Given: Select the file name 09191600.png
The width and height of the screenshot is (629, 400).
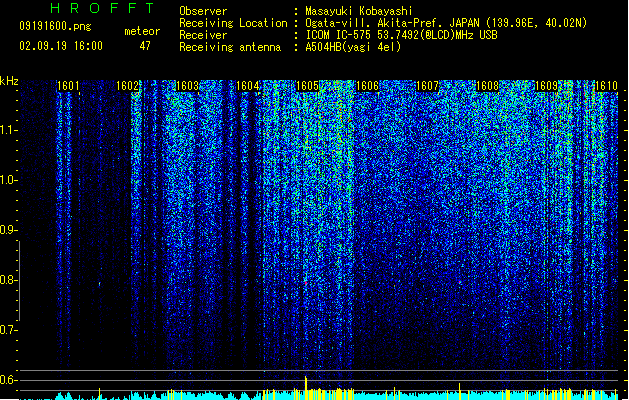Looking at the screenshot, I should tap(55, 26).
